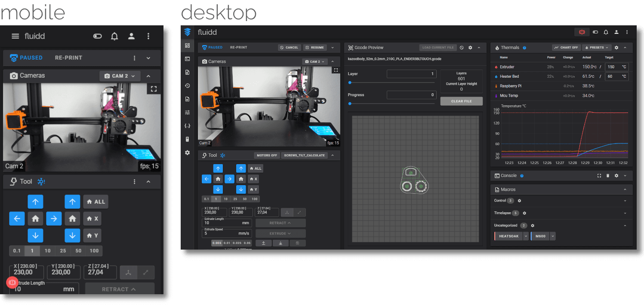Image resolution: width=644 pixels, height=305 pixels.
Task: Home all axes in desktop Tool panel
Action: 256,168
